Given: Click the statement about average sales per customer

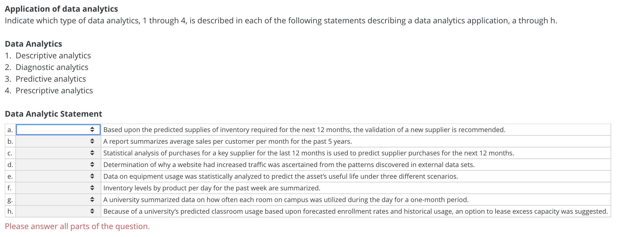Looking at the screenshot, I should [x=227, y=141].
